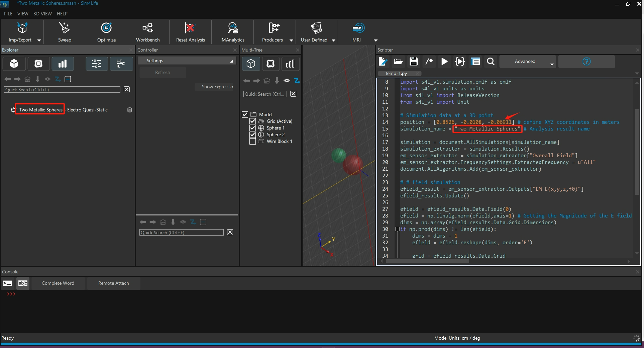
Task: Click the Remote Attach button
Action: (113, 283)
